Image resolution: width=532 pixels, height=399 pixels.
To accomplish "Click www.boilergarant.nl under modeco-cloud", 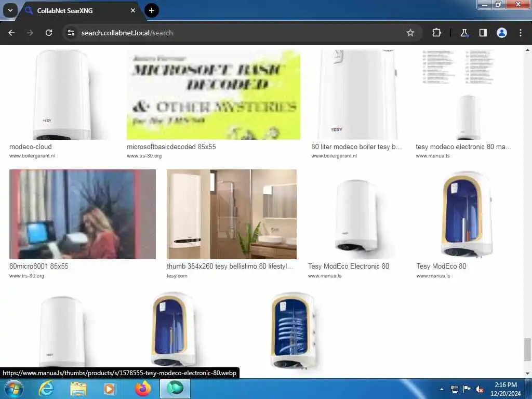I will click(x=32, y=156).
